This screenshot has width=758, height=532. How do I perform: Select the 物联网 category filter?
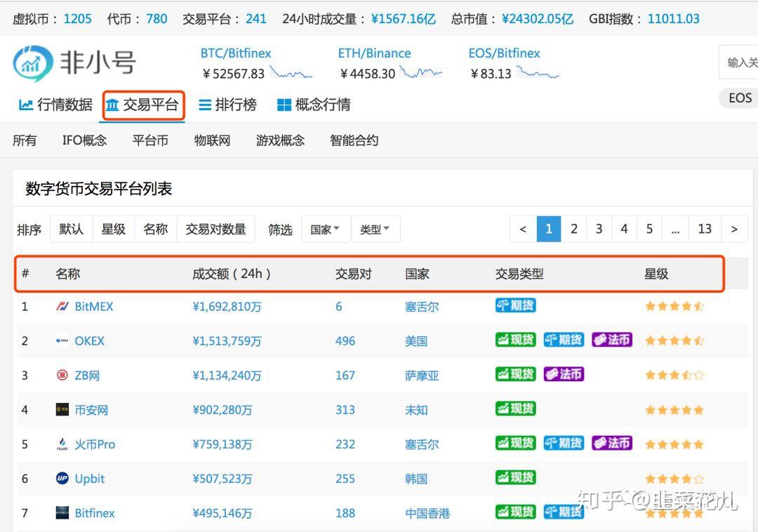coord(212,140)
